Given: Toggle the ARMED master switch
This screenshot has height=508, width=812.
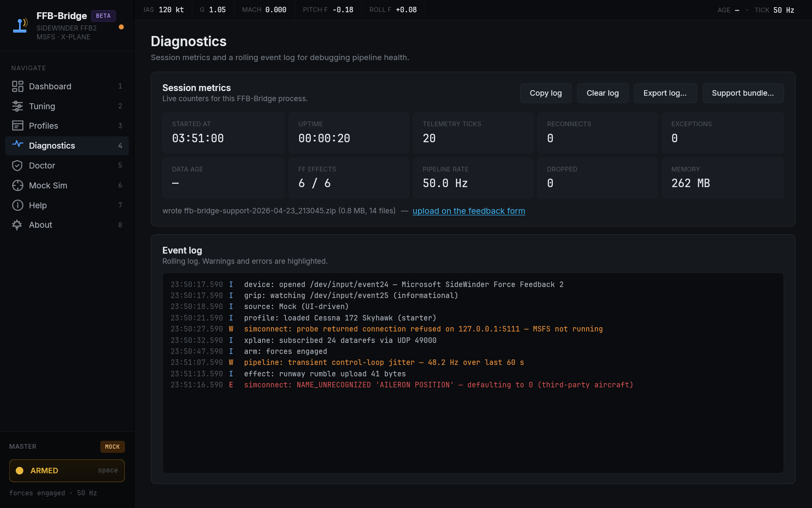Looking at the screenshot, I should [67, 470].
